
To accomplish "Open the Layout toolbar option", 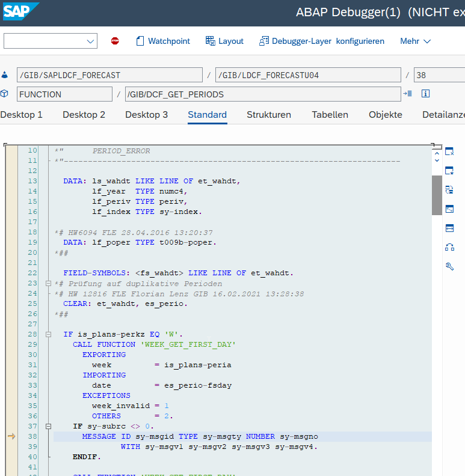I will coord(224,41).
